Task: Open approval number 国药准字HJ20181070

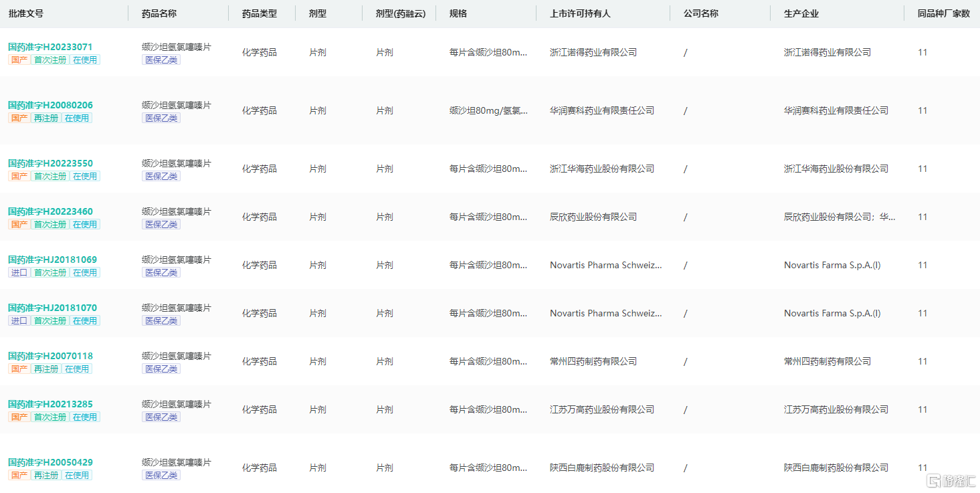Action: pyautogui.click(x=52, y=308)
